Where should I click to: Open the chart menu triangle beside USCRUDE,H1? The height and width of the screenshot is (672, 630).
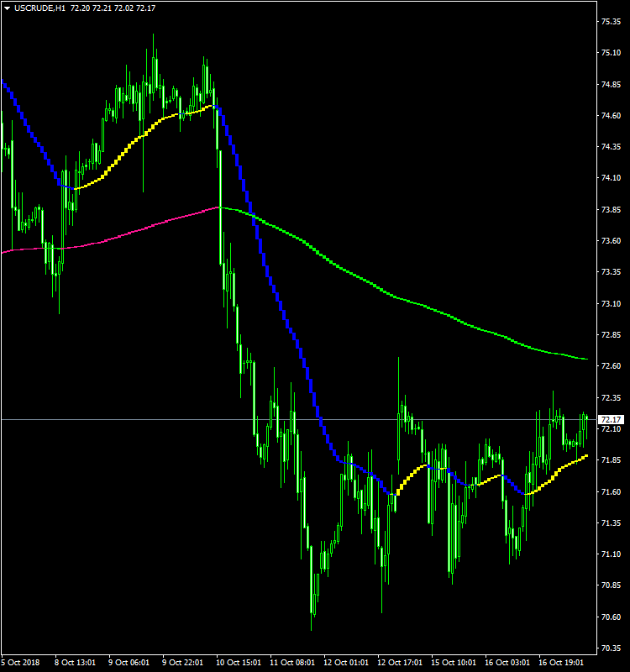click(x=7, y=8)
